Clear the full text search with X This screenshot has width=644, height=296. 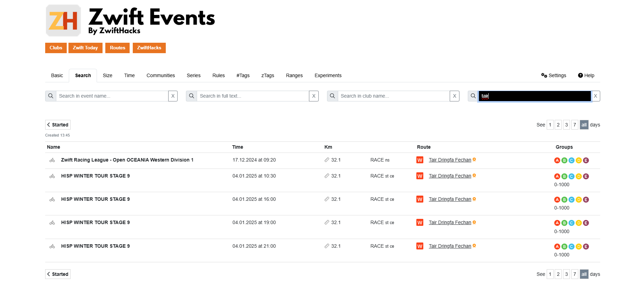click(313, 96)
